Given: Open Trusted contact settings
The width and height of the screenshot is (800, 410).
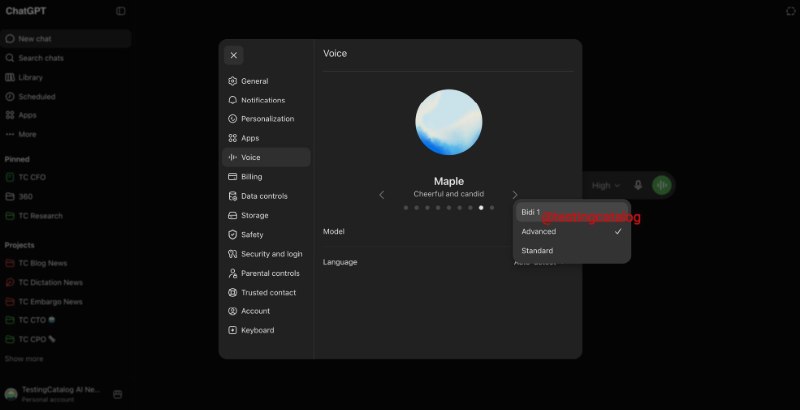Looking at the screenshot, I should [266, 292].
